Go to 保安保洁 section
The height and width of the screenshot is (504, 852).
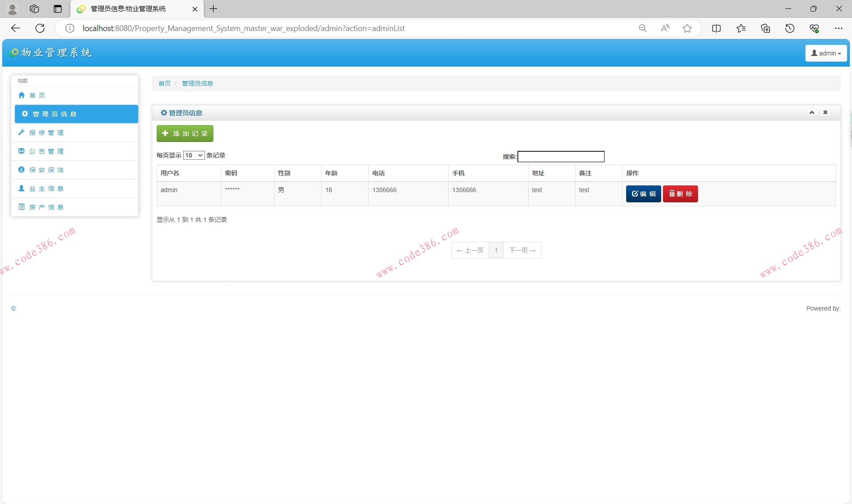tap(46, 170)
